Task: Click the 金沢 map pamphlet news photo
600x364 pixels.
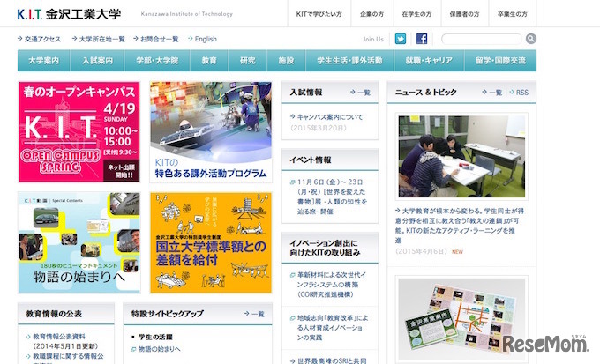Action: click(461, 319)
